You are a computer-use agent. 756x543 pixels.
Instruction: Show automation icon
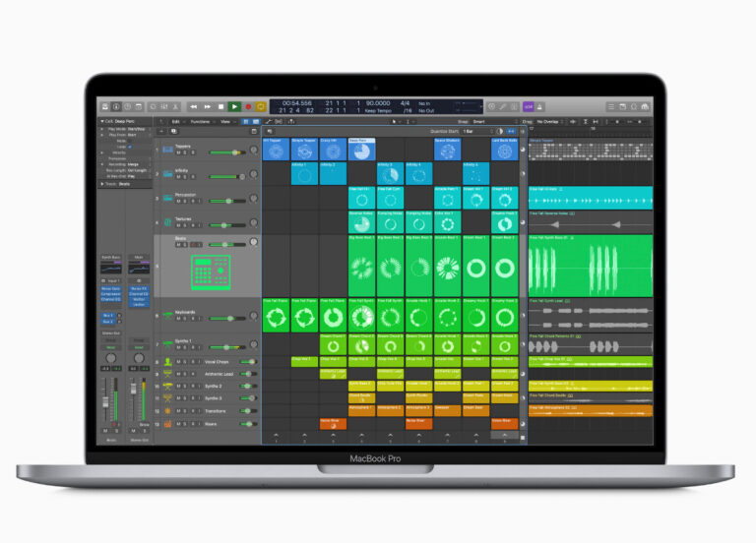click(x=269, y=121)
